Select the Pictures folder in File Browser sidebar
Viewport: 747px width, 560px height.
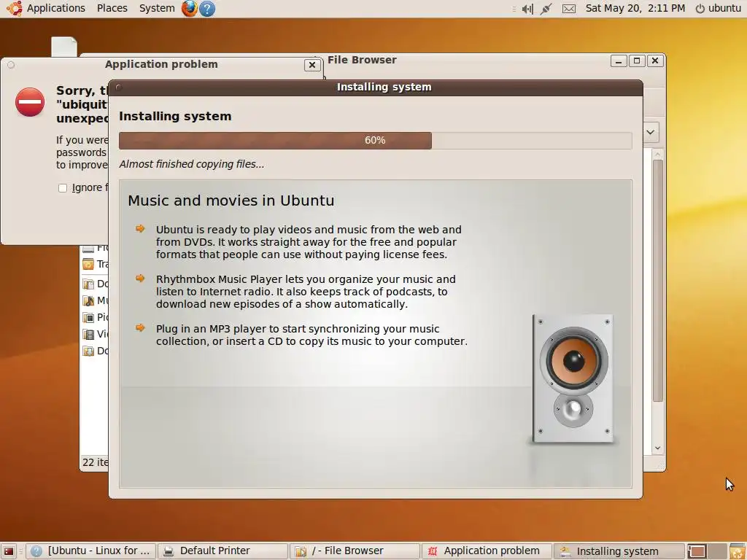[x=96, y=317]
